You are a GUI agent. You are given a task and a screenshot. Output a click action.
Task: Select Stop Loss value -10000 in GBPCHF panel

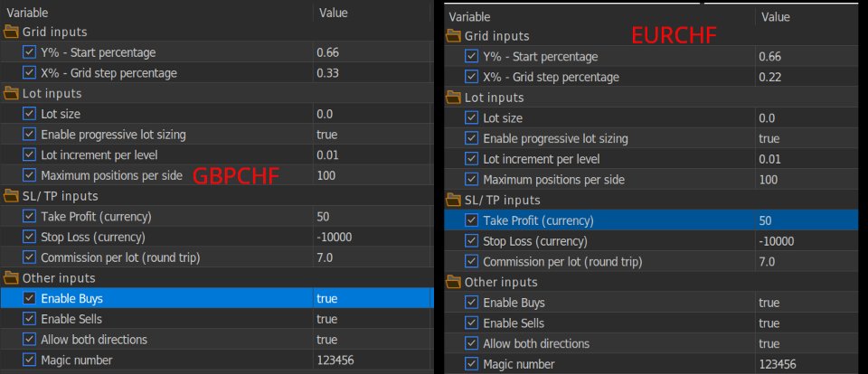tap(334, 237)
